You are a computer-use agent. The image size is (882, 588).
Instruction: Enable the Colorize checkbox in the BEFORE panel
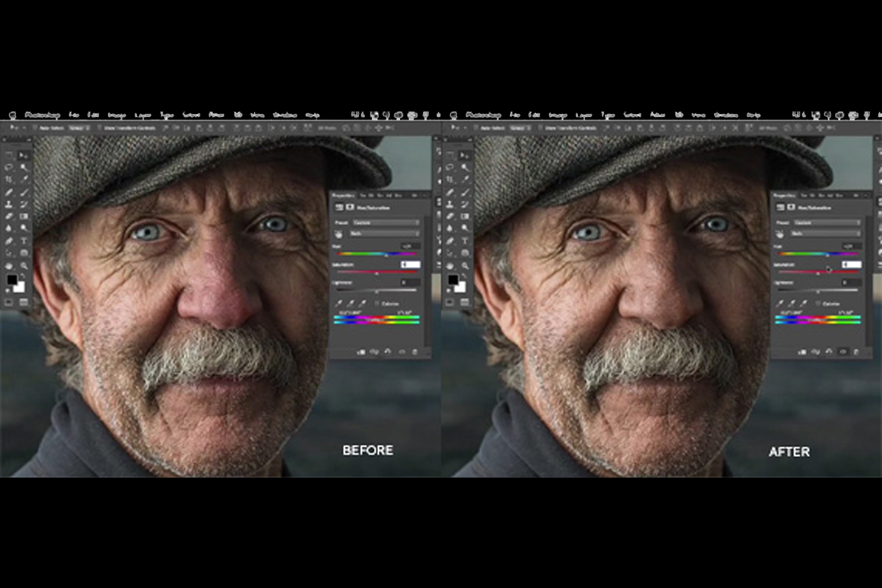click(x=377, y=303)
